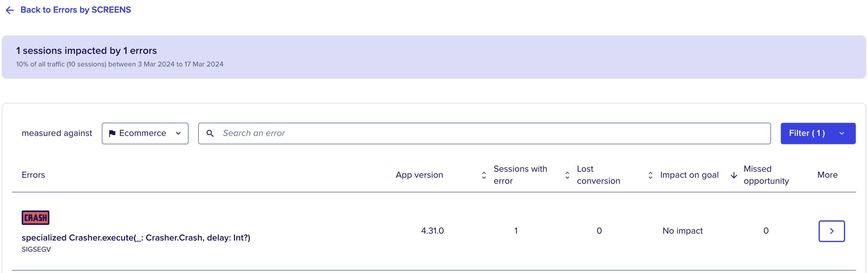Click the magnifier search icon
Image resolution: width=868 pixels, height=273 pixels.
210,133
